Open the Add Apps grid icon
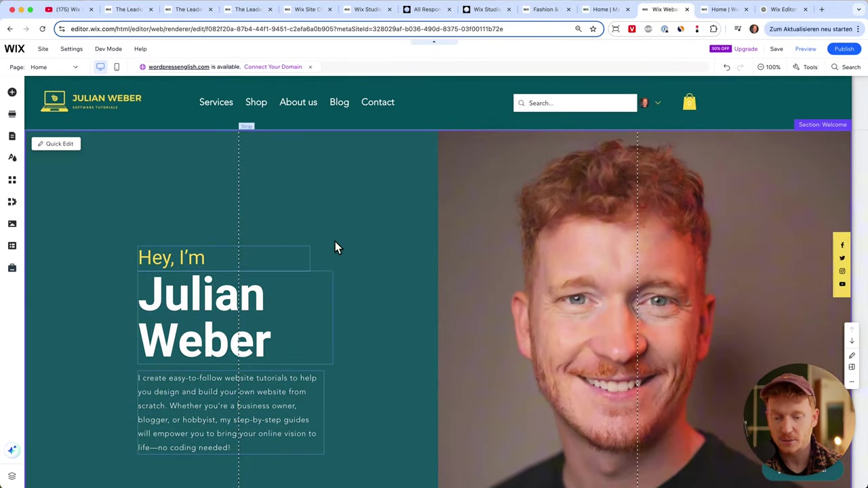Screen dimensions: 868x488 coord(12,180)
